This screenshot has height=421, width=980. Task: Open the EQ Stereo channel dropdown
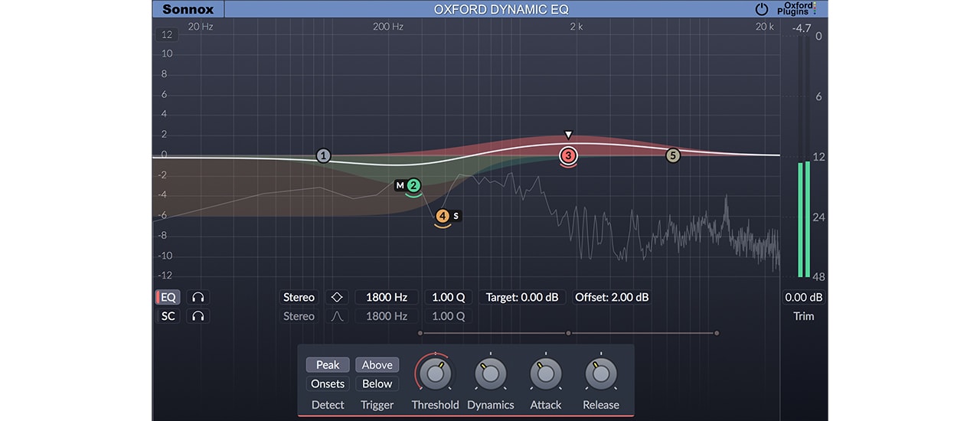click(299, 297)
